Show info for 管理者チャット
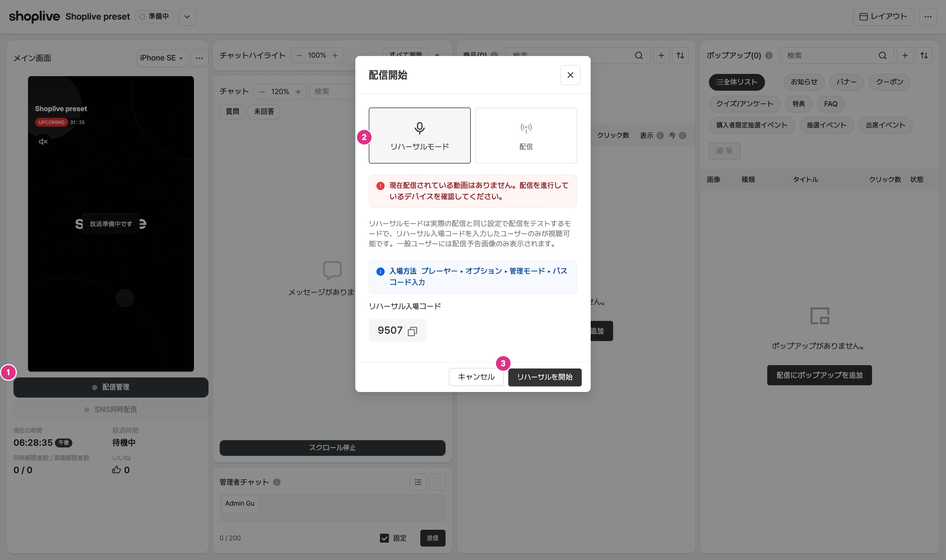This screenshot has height=560, width=946. click(x=277, y=482)
